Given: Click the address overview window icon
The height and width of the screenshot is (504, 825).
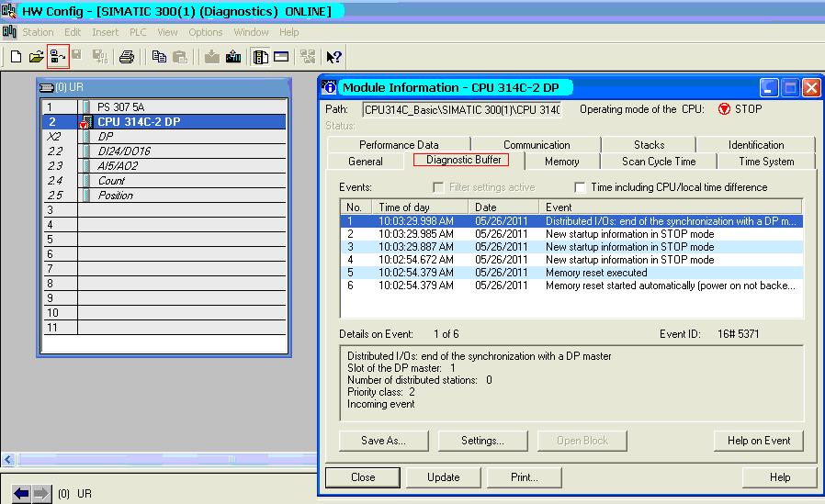Looking at the screenshot, I should pos(281,57).
